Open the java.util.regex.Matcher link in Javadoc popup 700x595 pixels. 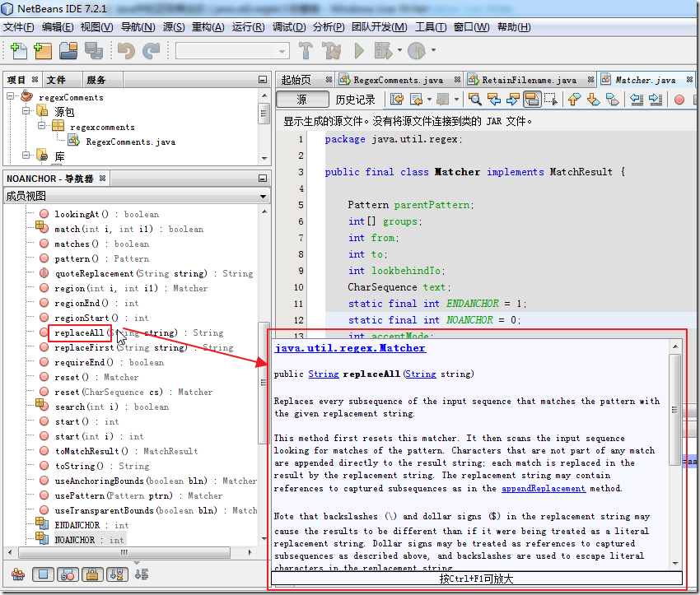coord(350,348)
